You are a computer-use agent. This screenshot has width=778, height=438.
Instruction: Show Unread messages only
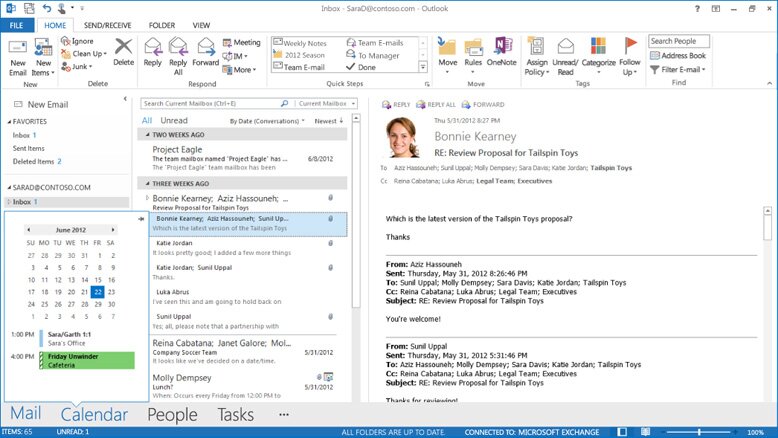tap(174, 121)
